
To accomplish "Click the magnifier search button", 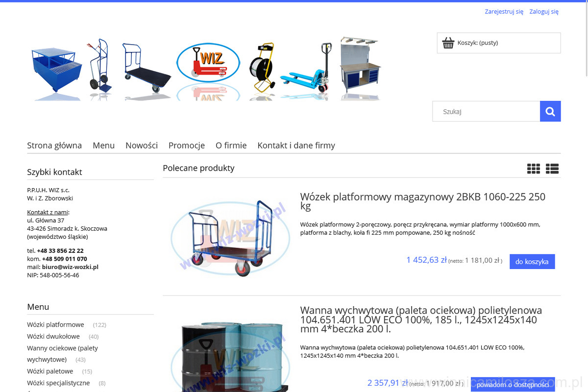I will coord(550,112).
